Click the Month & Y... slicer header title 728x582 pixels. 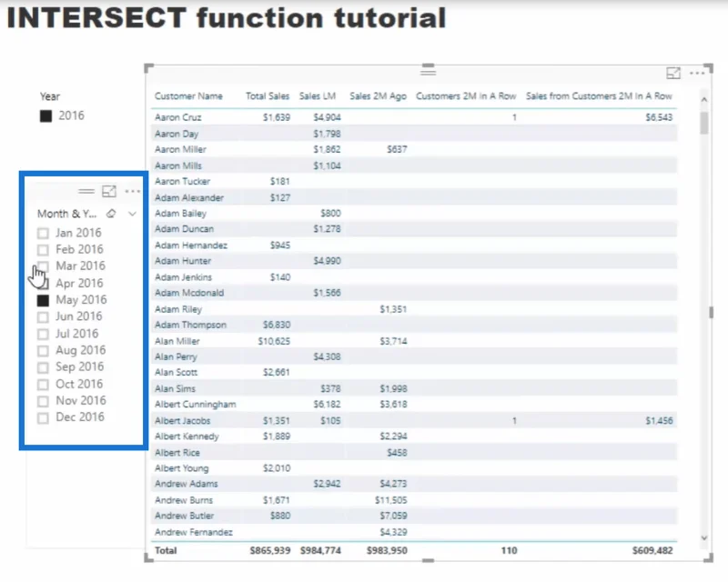pyautogui.click(x=66, y=214)
